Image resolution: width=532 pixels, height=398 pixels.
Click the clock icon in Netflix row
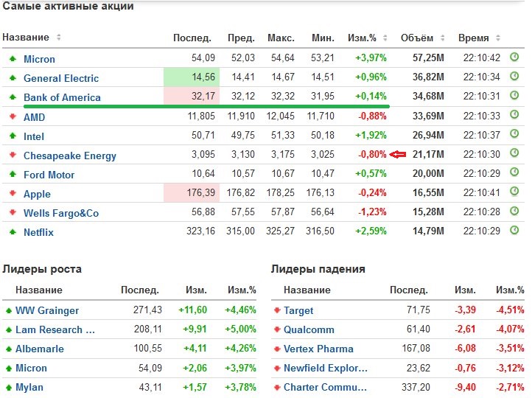pos(514,231)
